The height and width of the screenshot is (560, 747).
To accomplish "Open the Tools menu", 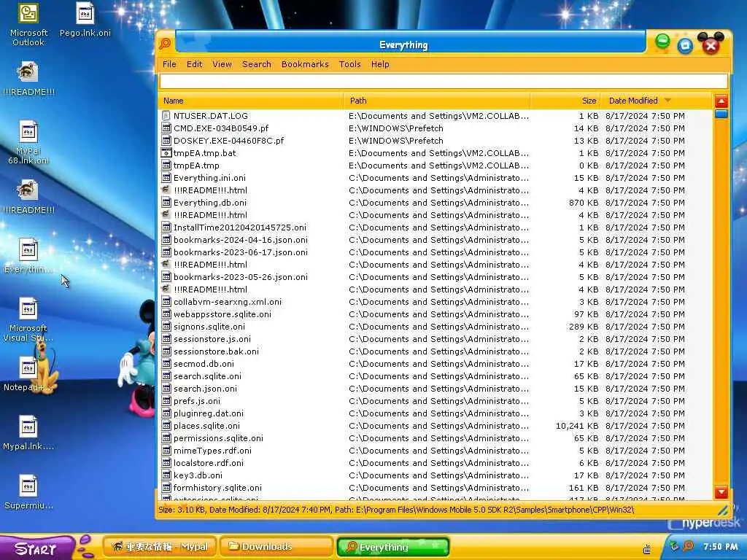I will click(x=349, y=64).
